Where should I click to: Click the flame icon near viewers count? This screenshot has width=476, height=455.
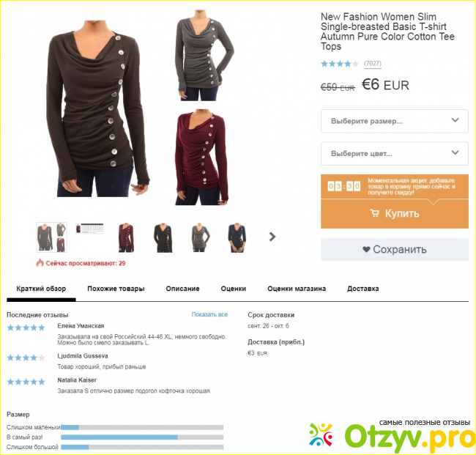pyautogui.click(x=40, y=263)
